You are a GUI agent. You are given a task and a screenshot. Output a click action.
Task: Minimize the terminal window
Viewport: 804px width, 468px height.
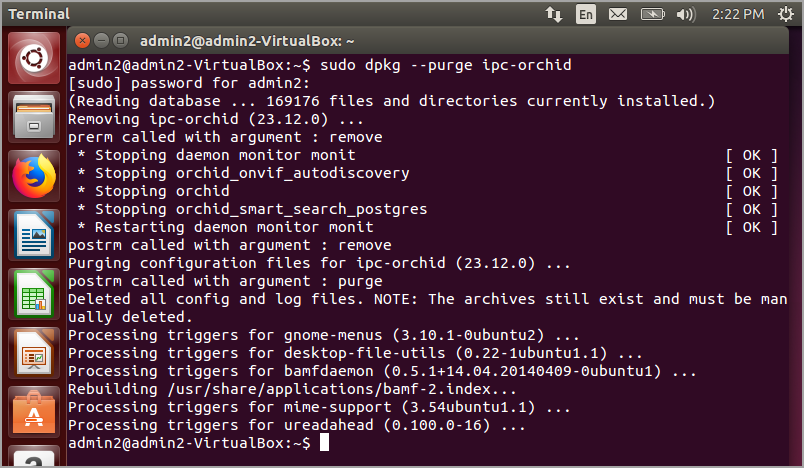point(99,41)
